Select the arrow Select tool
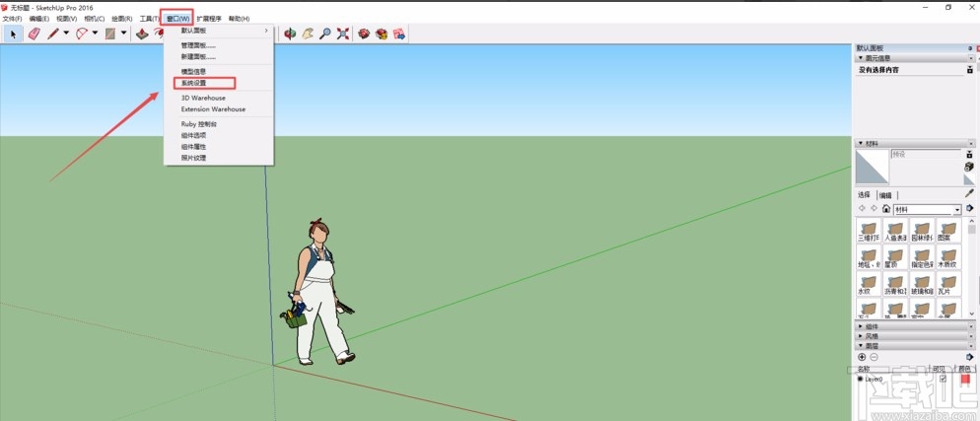Viewport: 980px width, 421px height. pos(13,34)
